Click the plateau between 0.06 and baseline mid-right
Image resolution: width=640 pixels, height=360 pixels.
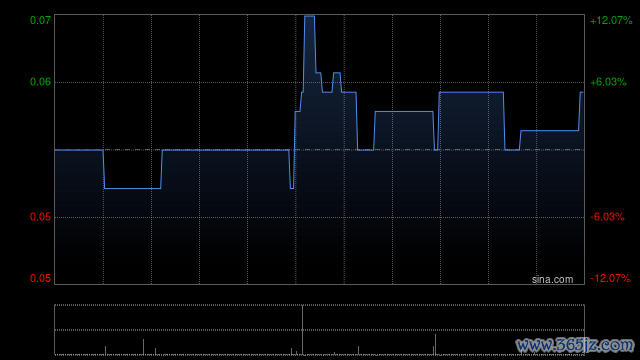pos(404,111)
